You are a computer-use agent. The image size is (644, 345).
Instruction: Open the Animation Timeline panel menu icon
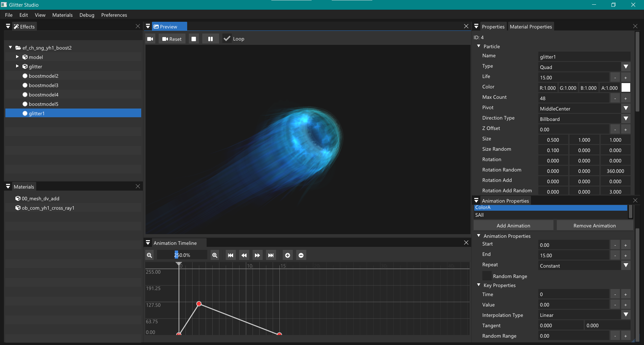coord(148,243)
